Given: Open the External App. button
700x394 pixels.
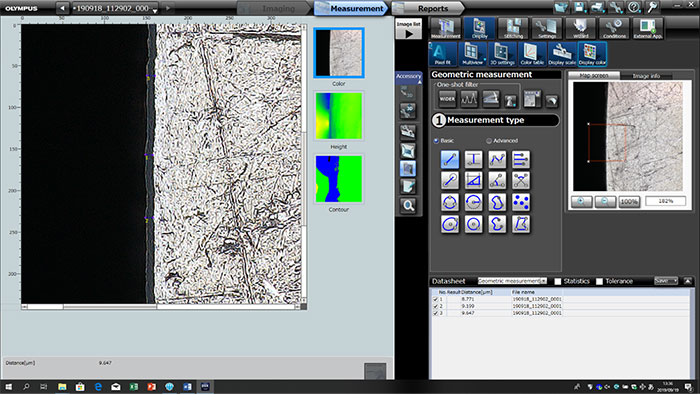Looking at the screenshot, I should [x=648, y=29].
